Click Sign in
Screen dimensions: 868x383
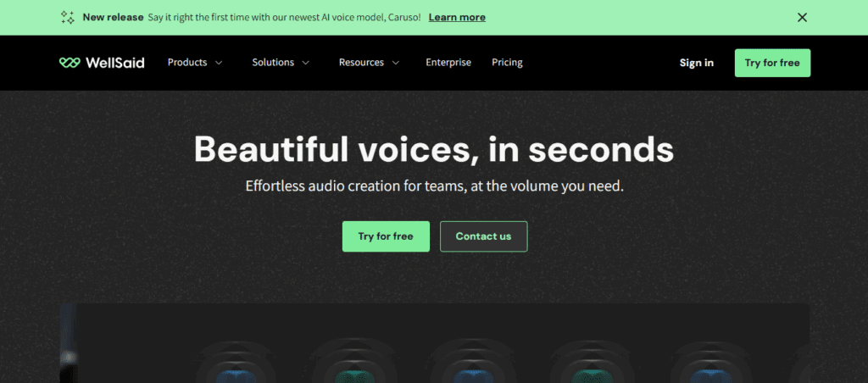(x=697, y=63)
